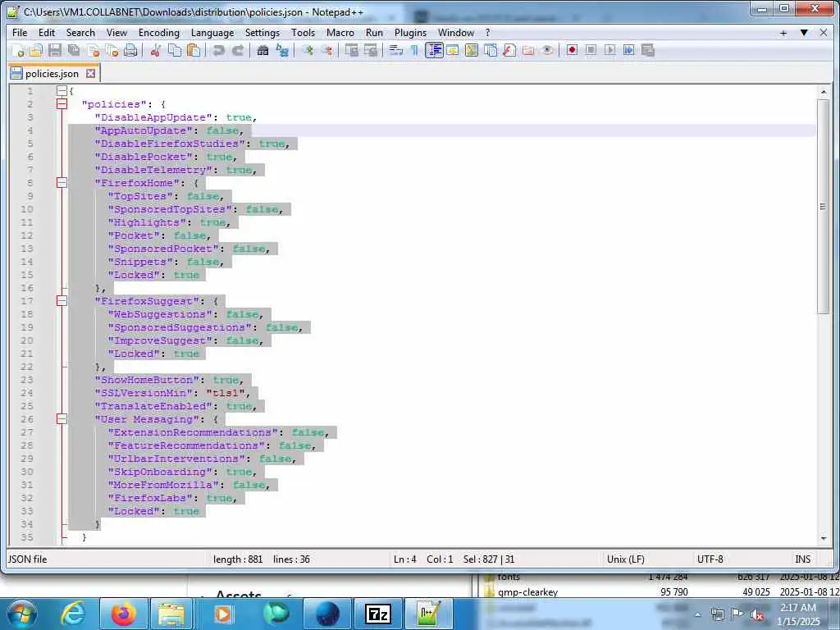The image size is (840, 630).
Task: Select the policies.json tab
Action: [x=52, y=73]
